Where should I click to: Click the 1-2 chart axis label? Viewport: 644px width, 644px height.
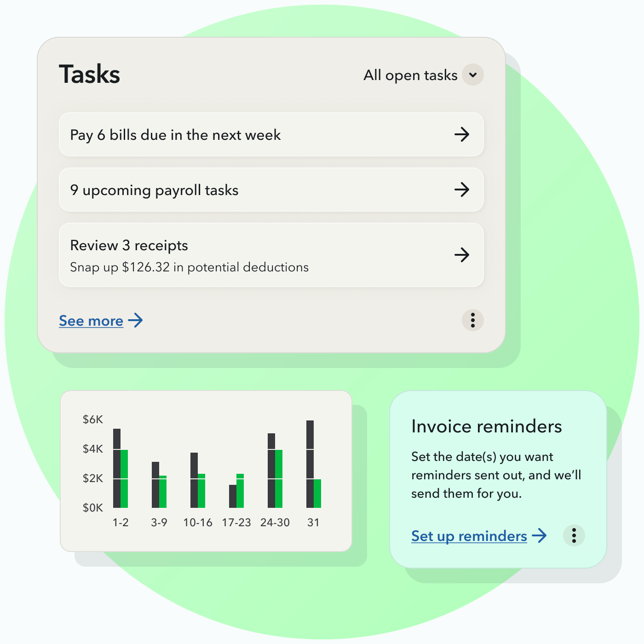click(121, 523)
